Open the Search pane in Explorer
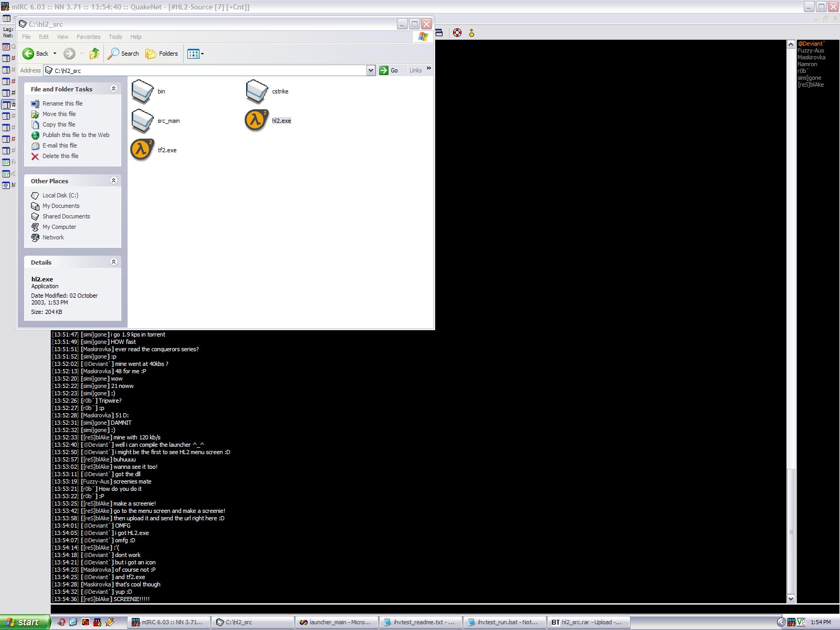The image size is (840, 630). [123, 54]
